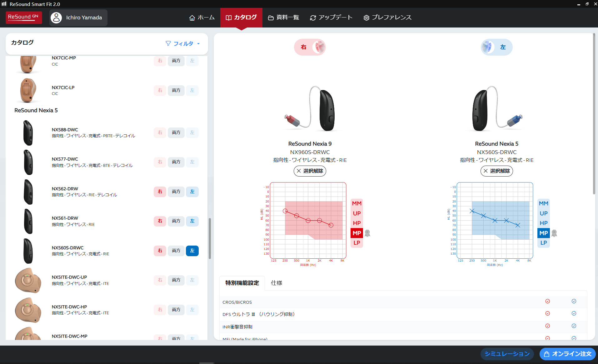Click the award ribbon beside blue MP
This screenshot has height=364, width=598.
[x=554, y=233]
